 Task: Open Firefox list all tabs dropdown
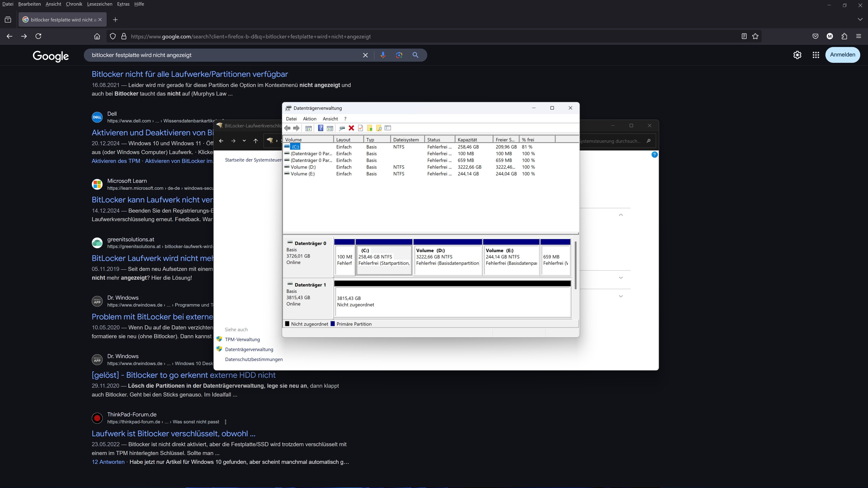tap(860, 19)
